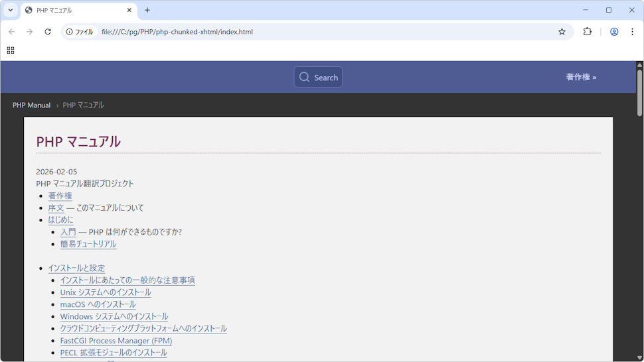Image resolution: width=644 pixels, height=362 pixels.
Task: Select the PHP マニュアル browser tab
Action: pos(78,10)
